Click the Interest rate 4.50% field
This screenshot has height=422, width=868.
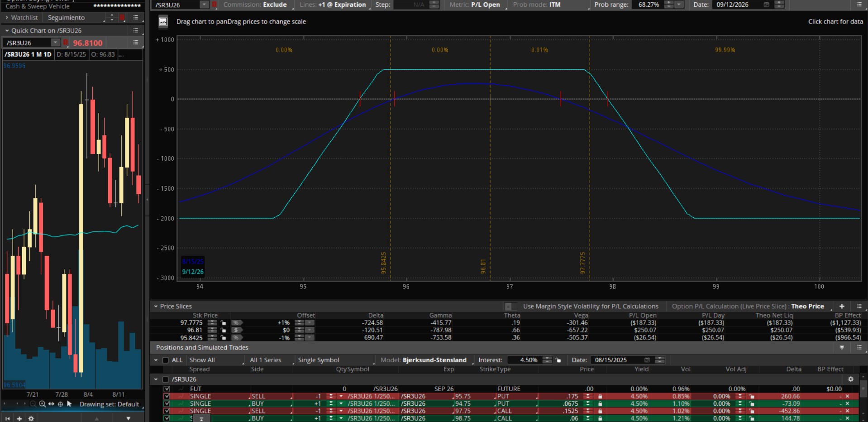(528, 360)
